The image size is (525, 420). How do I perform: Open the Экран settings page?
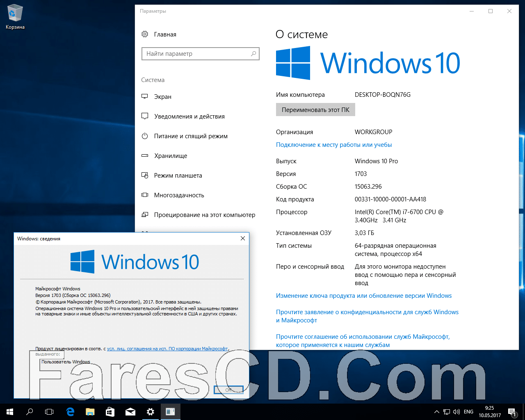click(162, 97)
